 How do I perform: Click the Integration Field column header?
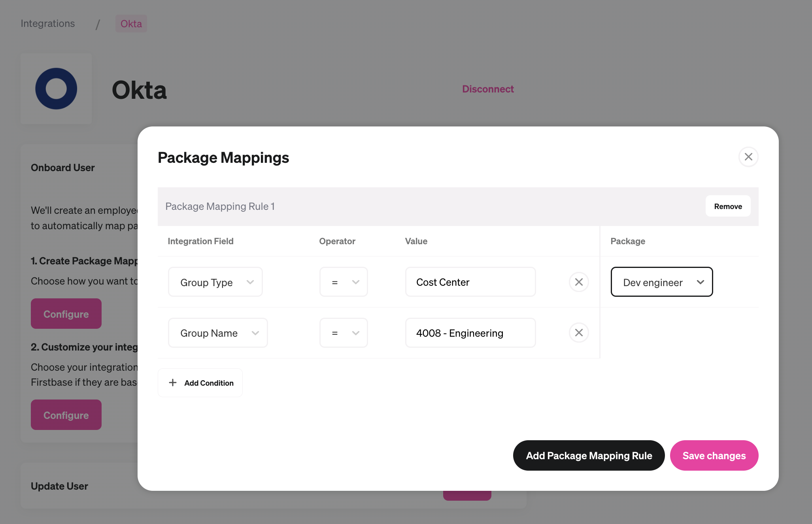[200, 241]
